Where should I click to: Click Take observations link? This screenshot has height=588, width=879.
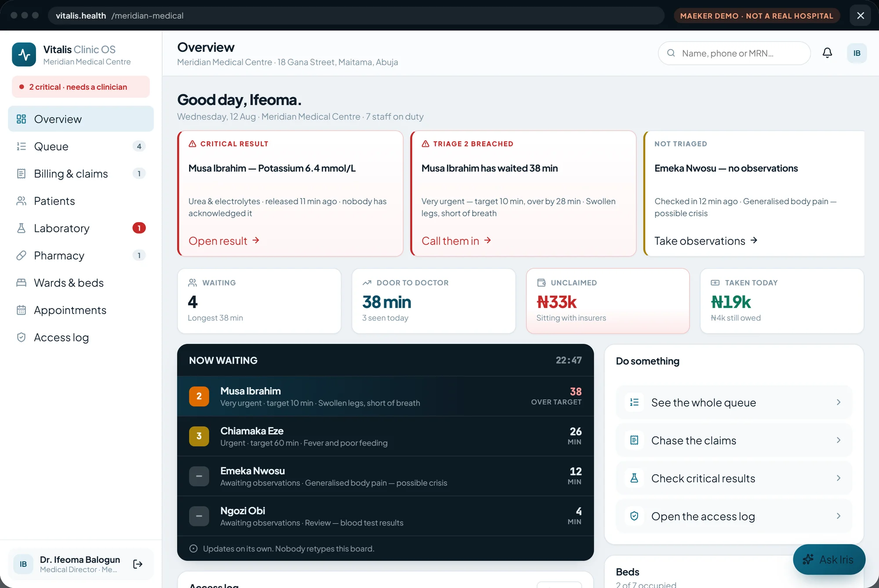point(706,241)
